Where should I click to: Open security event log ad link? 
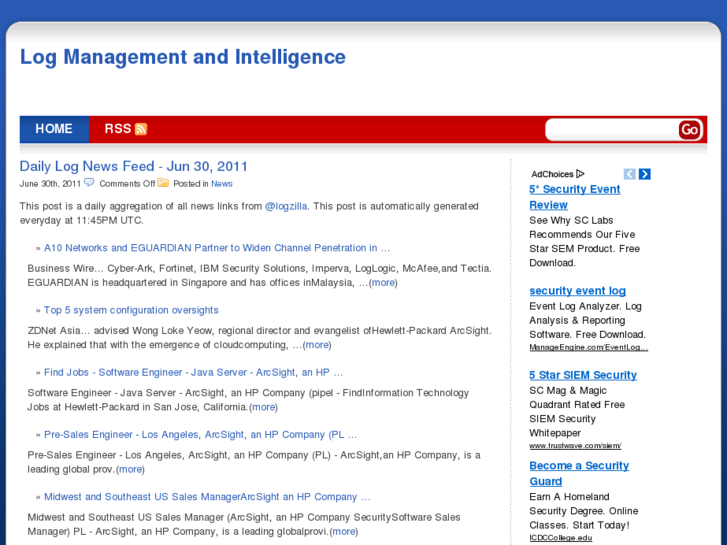[577, 290]
